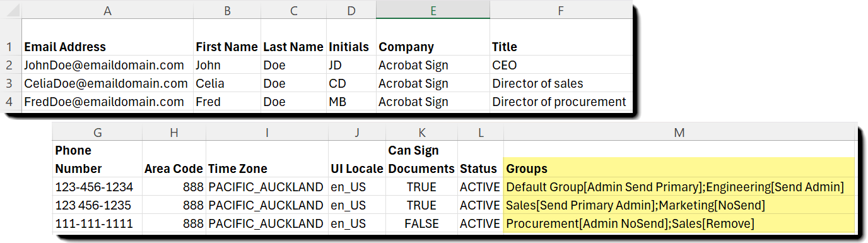The image size is (868, 243).
Task: Click the Title header cell
Action: pyautogui.click(x=560, y=37)
